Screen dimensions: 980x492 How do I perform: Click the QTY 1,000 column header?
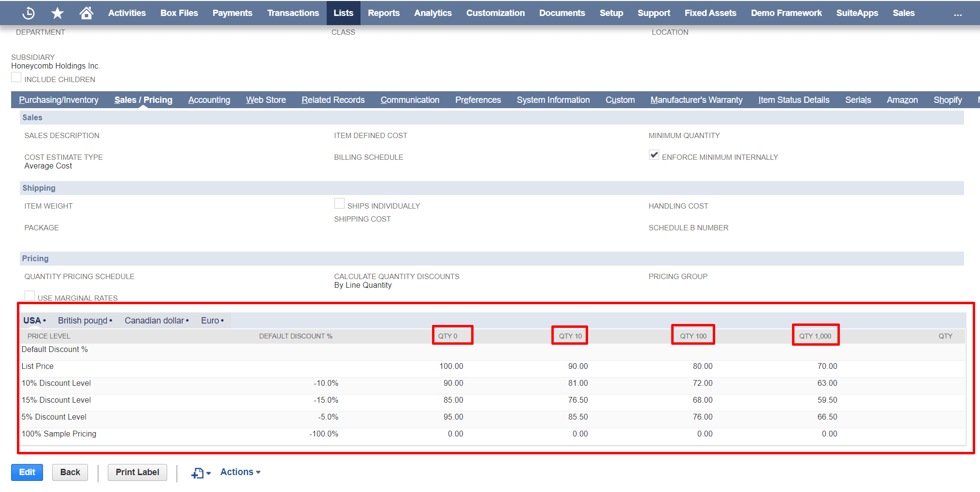[x=815, y=336]
